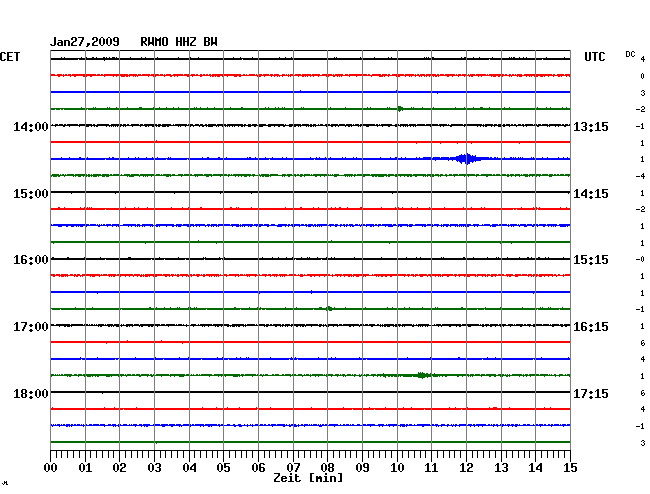Screen dimensions: 650x494
Task: Click the green event near minute 08 above the 17:00 trace
Action: [328, 308]
